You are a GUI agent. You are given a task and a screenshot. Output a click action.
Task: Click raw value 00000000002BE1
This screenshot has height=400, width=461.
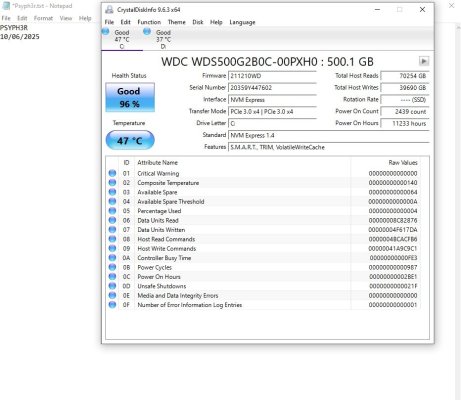click(393, 277)
